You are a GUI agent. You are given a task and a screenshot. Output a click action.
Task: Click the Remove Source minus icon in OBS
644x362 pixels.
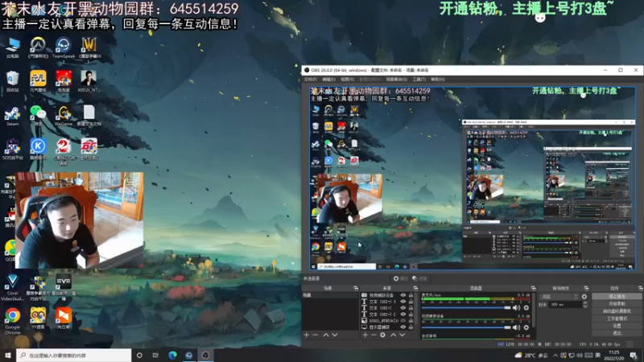click(x=374, y=335)
